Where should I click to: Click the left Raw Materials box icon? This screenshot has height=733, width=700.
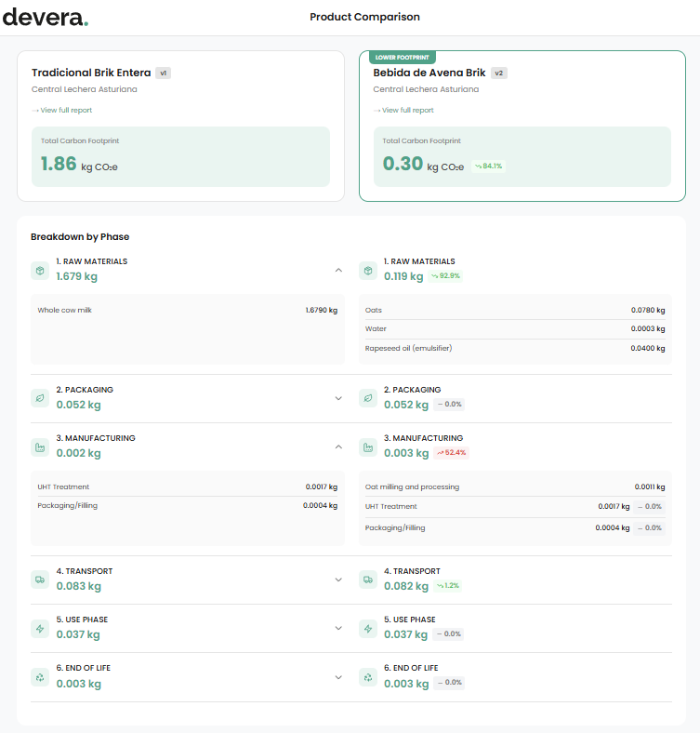(40, 270)
